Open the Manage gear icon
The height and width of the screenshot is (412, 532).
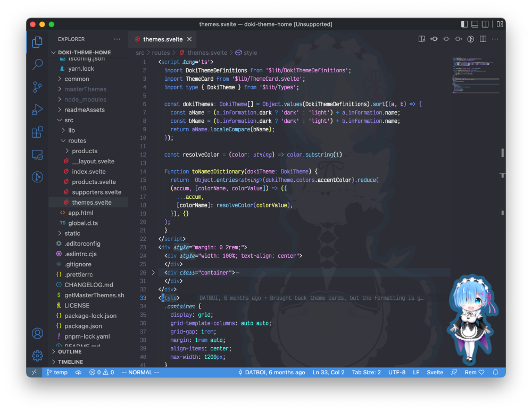click(x=37, y=356)
